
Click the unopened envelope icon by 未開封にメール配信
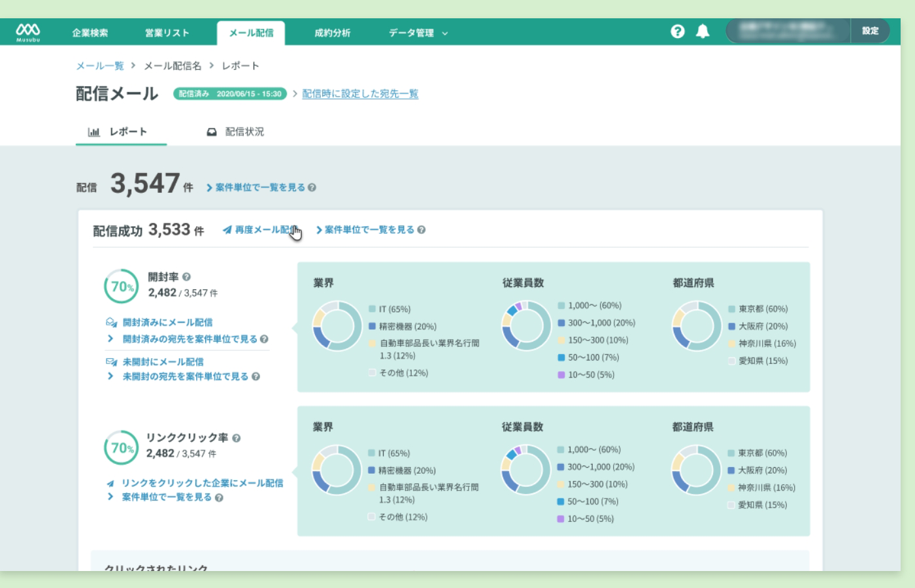[111, 361]
